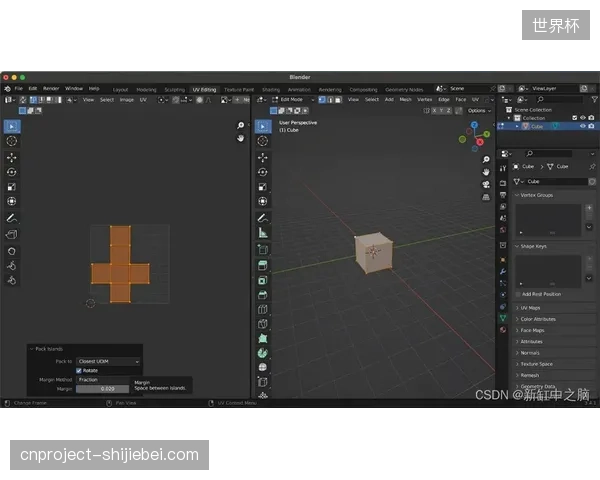The height and width of the screenshot is (480, 600).
Task: Open the Margin Method Fraction dropdown
Action: pyautogui.click(x=103, y=380)
